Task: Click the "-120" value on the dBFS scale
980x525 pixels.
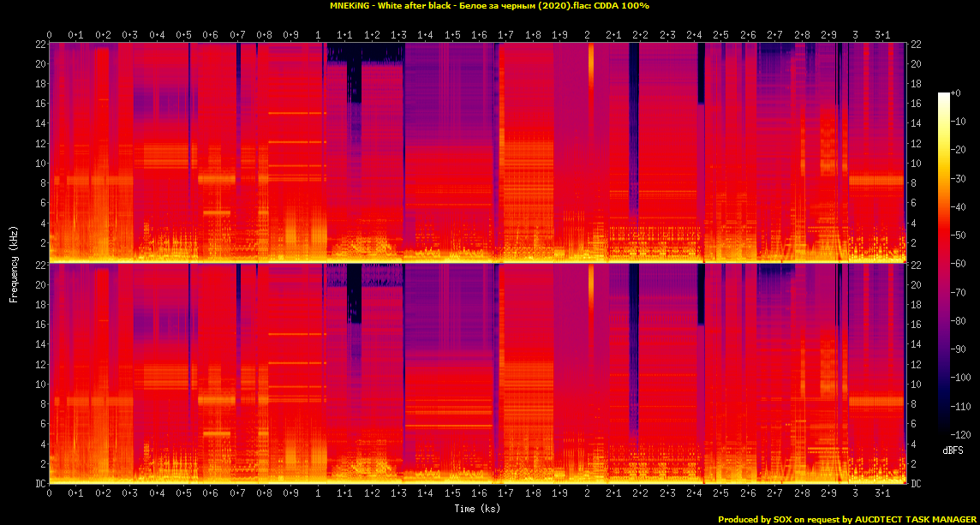Action: pos(959,433)
